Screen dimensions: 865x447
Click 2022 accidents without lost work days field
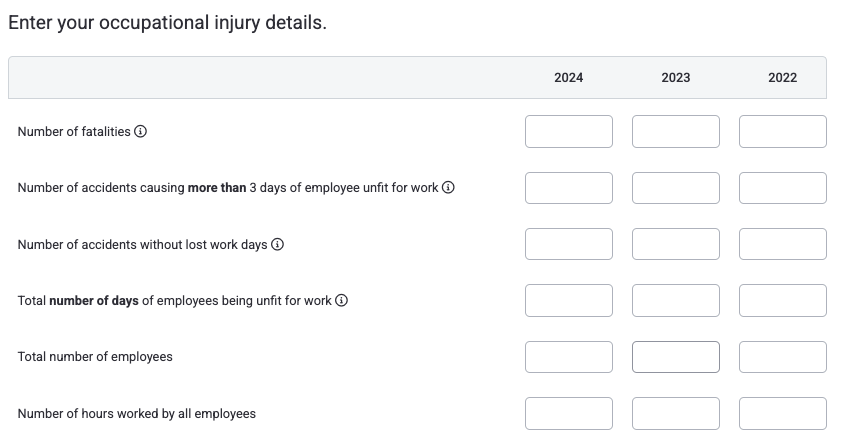click(x=783, y=244)
